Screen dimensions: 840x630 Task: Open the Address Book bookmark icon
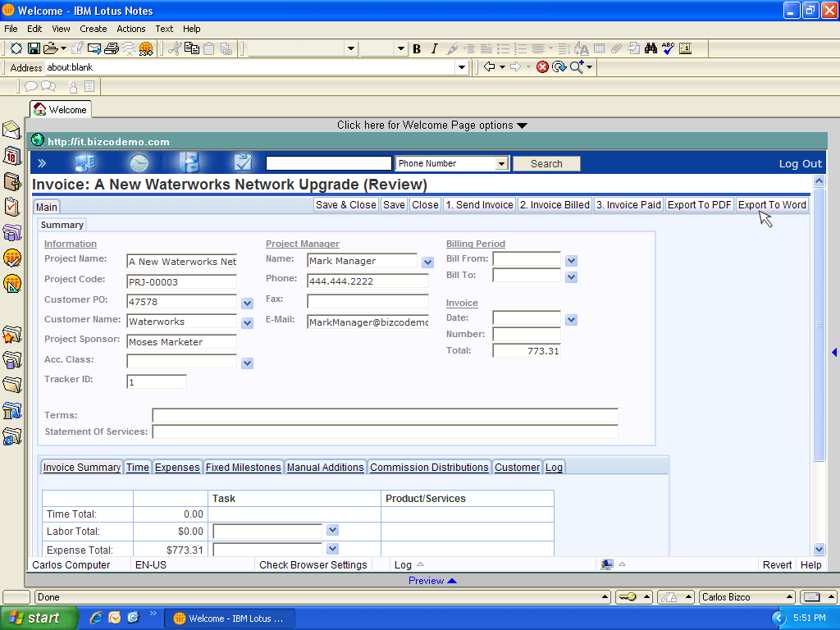point(11,181)
